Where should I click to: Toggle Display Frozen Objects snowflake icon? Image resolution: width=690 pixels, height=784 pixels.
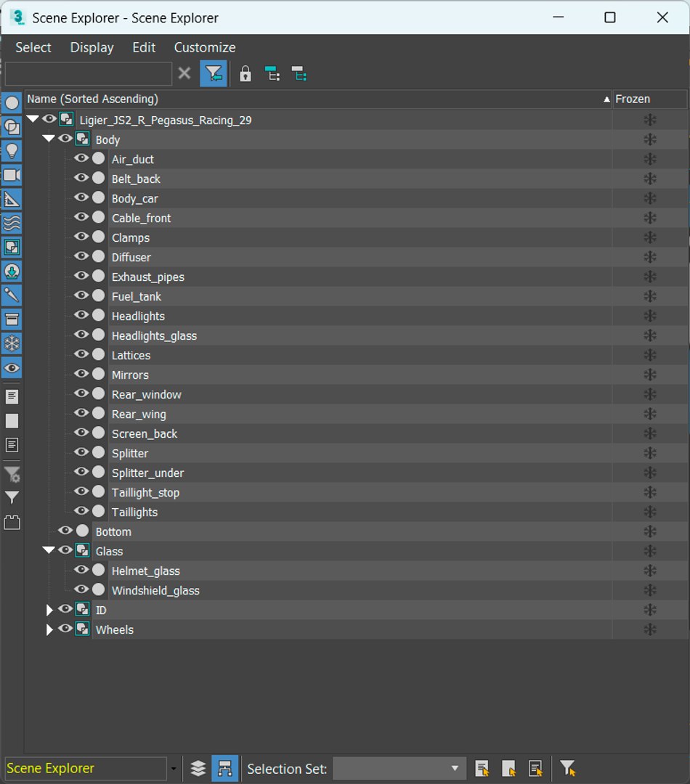(x=12, y=344)
